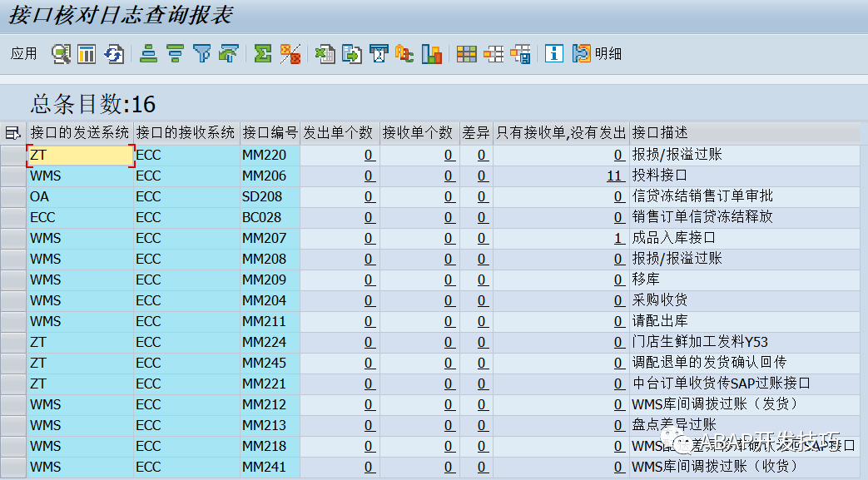Click the BC028 interface number cell
Image resolution: width=868 pixels, height=480 pixels.
click(270, 218)
